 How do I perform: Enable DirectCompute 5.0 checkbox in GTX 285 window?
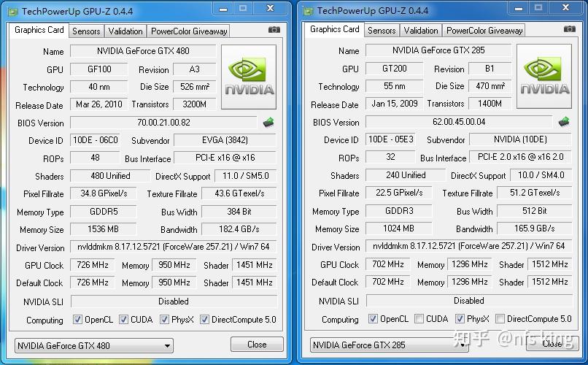500,319
